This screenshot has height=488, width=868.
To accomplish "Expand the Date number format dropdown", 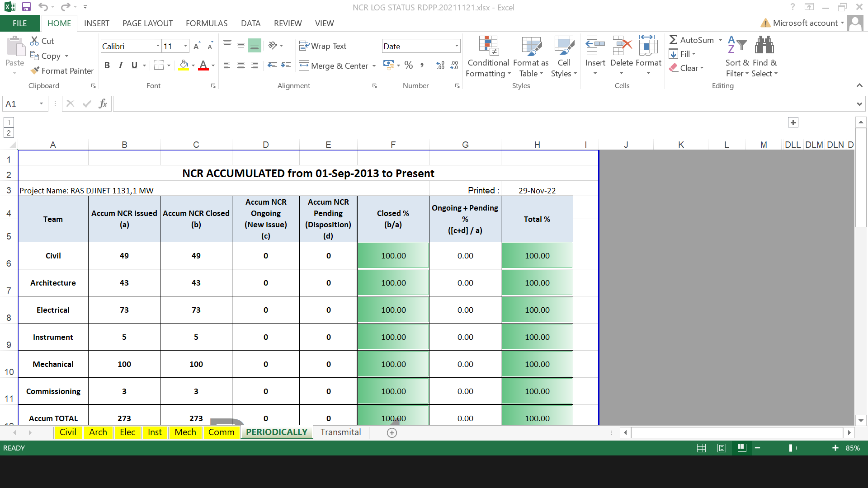I will tap(457, 46).
